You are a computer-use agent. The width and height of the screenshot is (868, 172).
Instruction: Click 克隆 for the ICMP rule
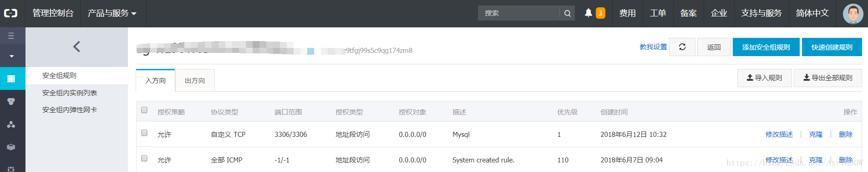[x=816, y=160]
